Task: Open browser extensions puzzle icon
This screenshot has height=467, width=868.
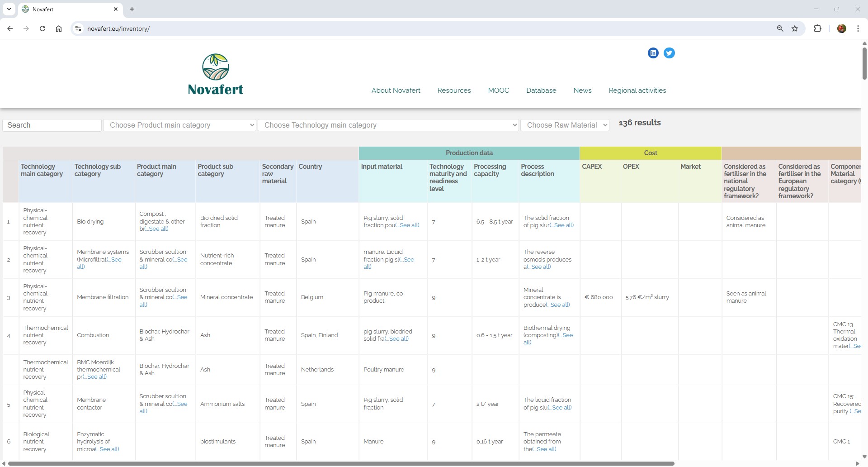Action: point(817,29)
